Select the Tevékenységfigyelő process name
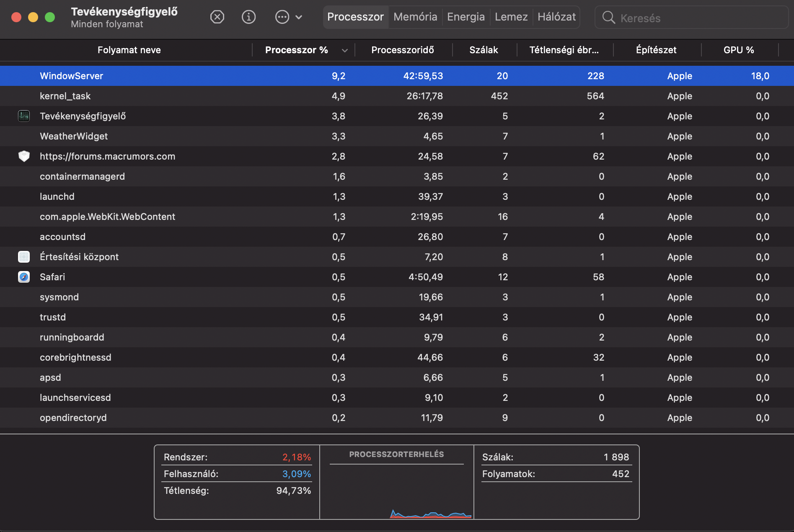Image resolution: width=794 pixels, height=532 pixels. point(83,116)
